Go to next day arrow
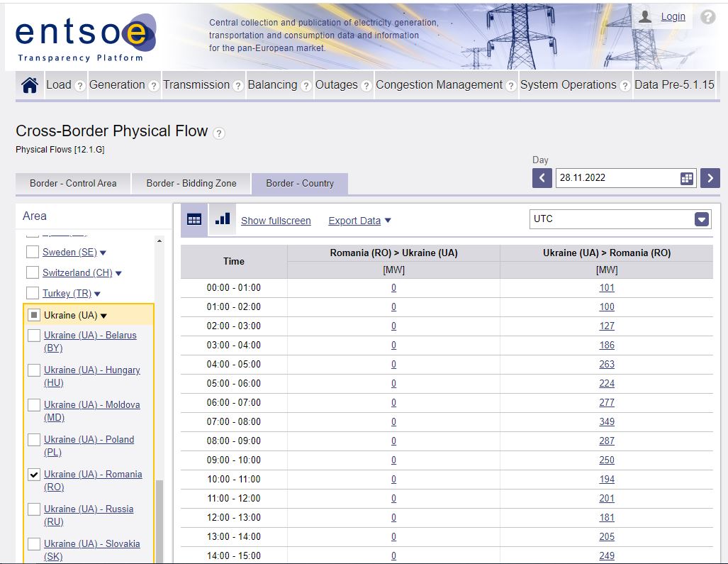Screen dimensions: 728x564 (x=710, y=178)
